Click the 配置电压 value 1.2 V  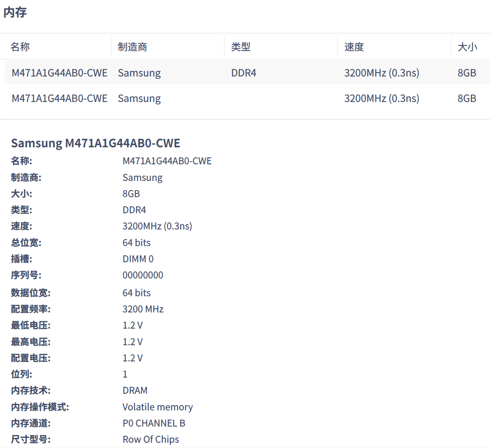point(133,358)
